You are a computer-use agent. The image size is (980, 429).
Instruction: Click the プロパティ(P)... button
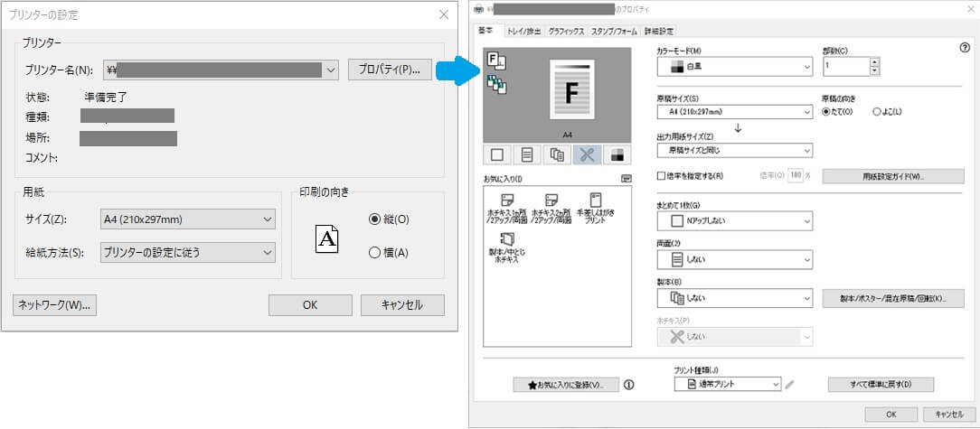click(x=389, y=70)
